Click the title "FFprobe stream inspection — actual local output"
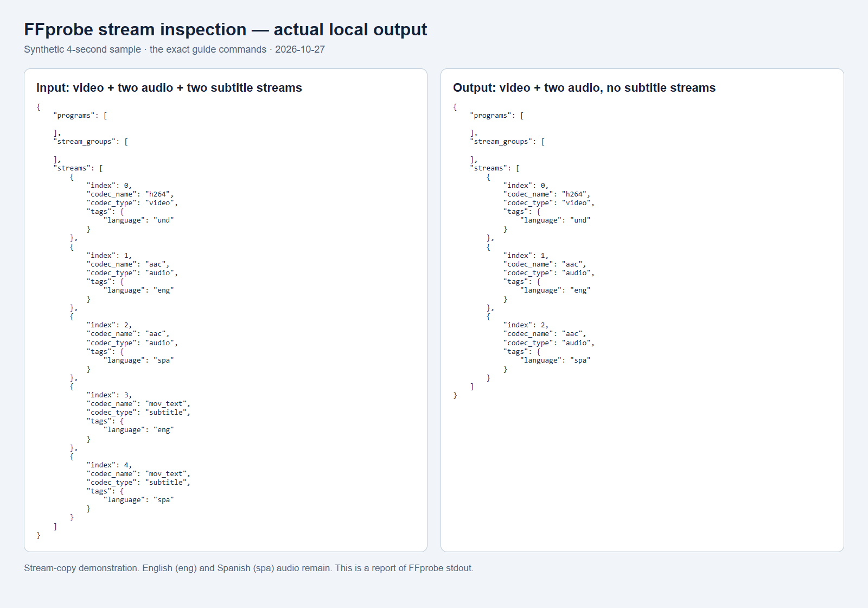The image size is (868, 608). point(226,29)
